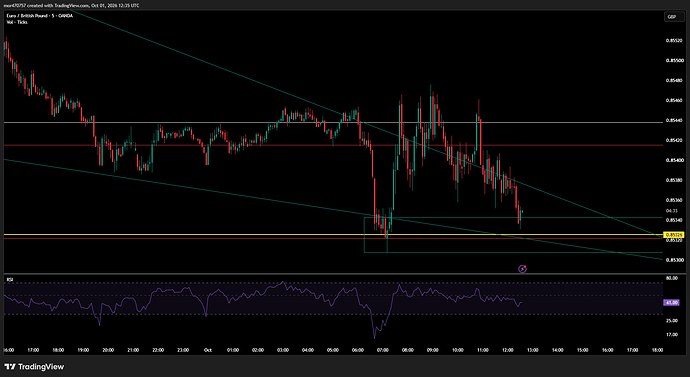
Task: Click the yellow 0.85326 price label
Action: click(x=673, y=235)
